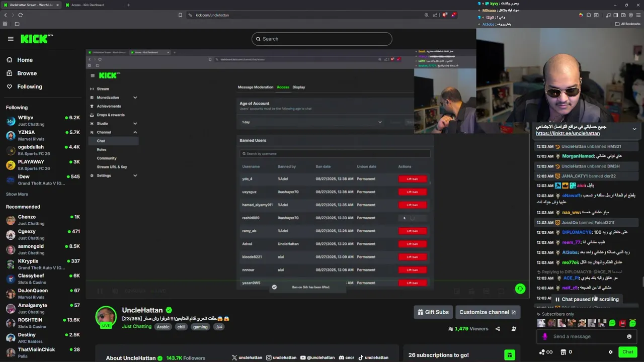Open W1llyv channel from Following list

[43, 121]
